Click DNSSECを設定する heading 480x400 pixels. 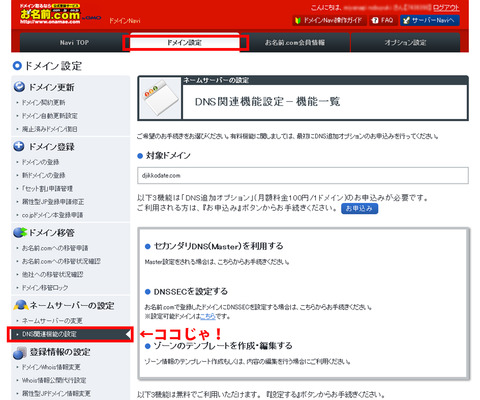click(191, 292)
